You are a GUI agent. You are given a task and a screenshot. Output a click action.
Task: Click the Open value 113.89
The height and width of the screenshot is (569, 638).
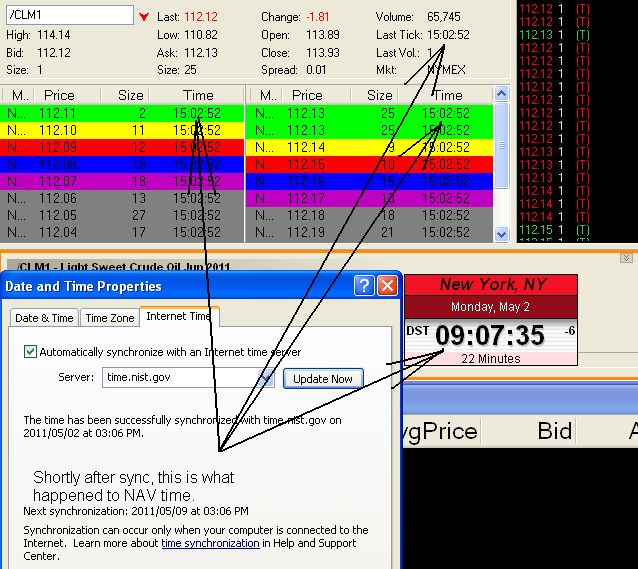pyautogui.click(x=323, y=35)
